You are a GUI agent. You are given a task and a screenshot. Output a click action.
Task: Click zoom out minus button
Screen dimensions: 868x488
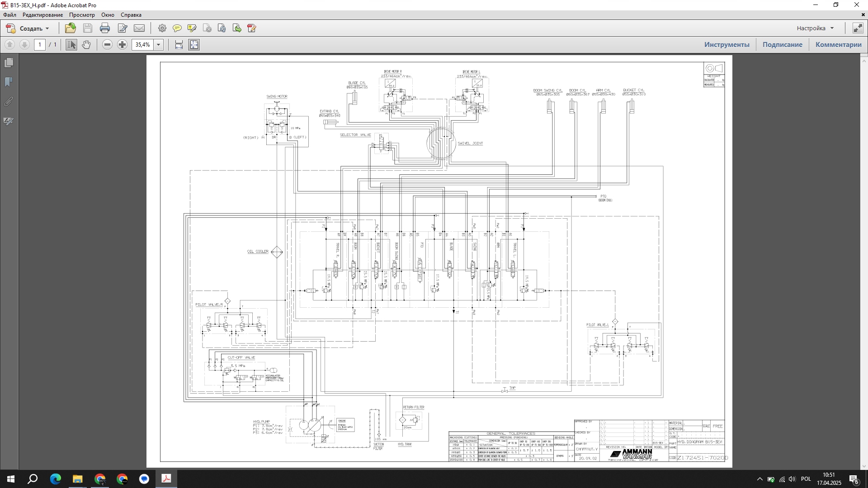click(x=107, y=45)
